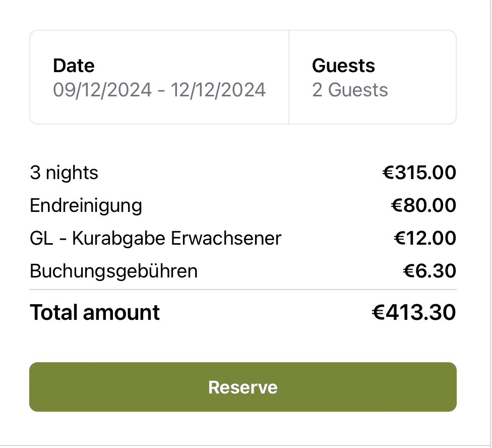The width and height of the screenshot is (492, 448).
Task: Click the '3 nights' line item
Action: pyautogui.click(x=64, y=173)
